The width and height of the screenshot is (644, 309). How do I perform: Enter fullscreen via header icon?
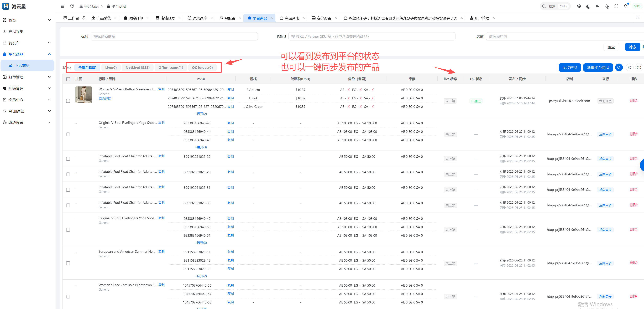click(616, 6)
